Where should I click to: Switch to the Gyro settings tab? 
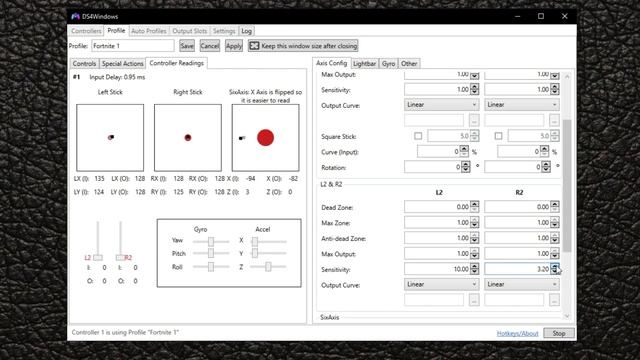pos(388,64)
